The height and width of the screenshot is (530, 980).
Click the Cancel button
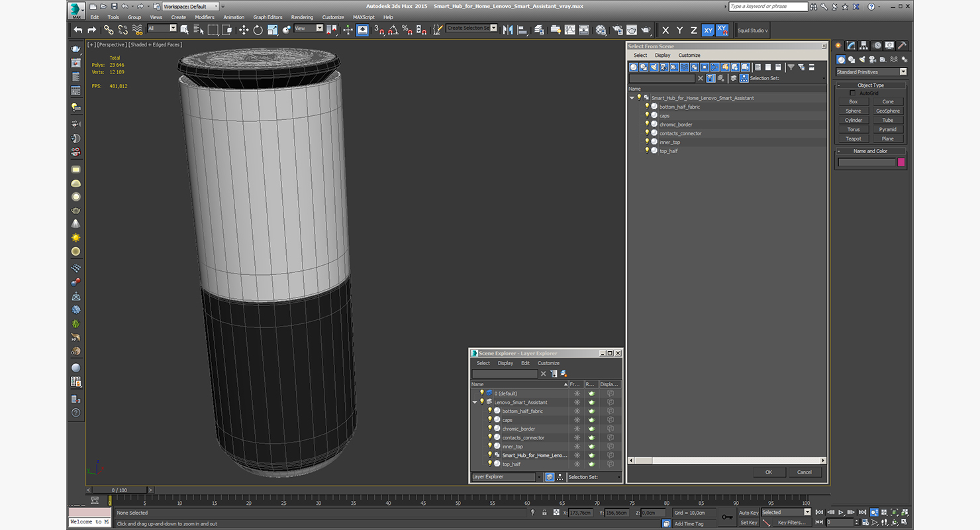805,472
